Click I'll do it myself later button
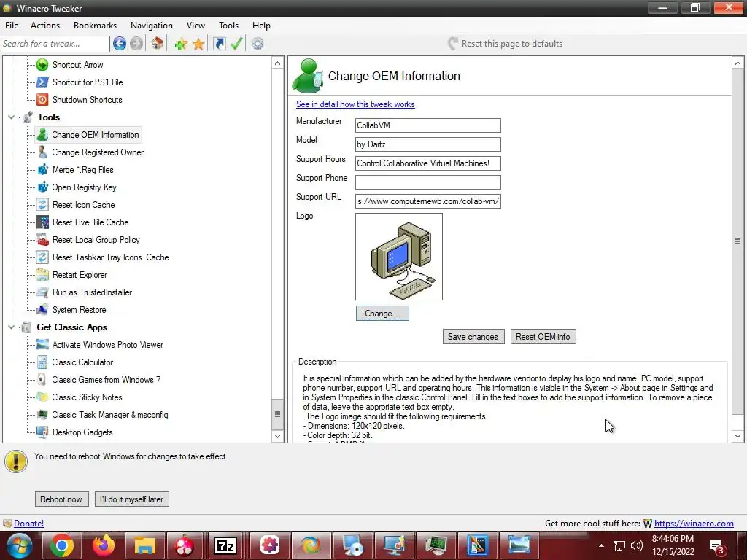Image resolution: width=747 pixels, height=560 pixels. point(132,499)
